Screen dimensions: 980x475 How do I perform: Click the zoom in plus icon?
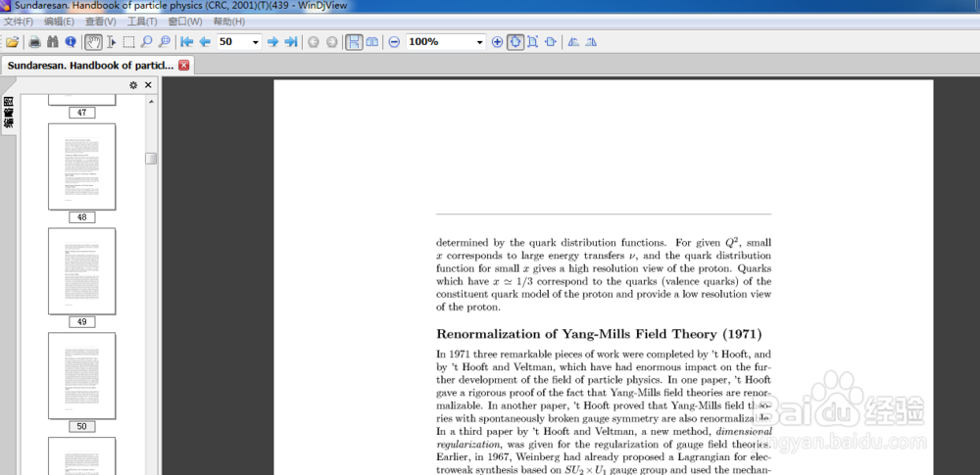pyautogui.click(x=498, y=42)
